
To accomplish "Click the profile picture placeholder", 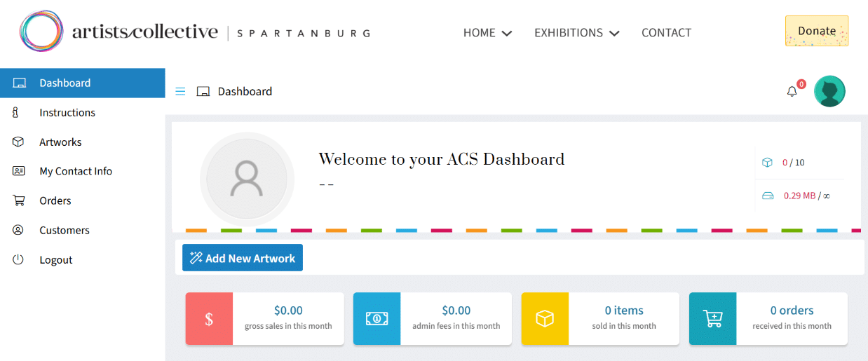I will [247, 179].
